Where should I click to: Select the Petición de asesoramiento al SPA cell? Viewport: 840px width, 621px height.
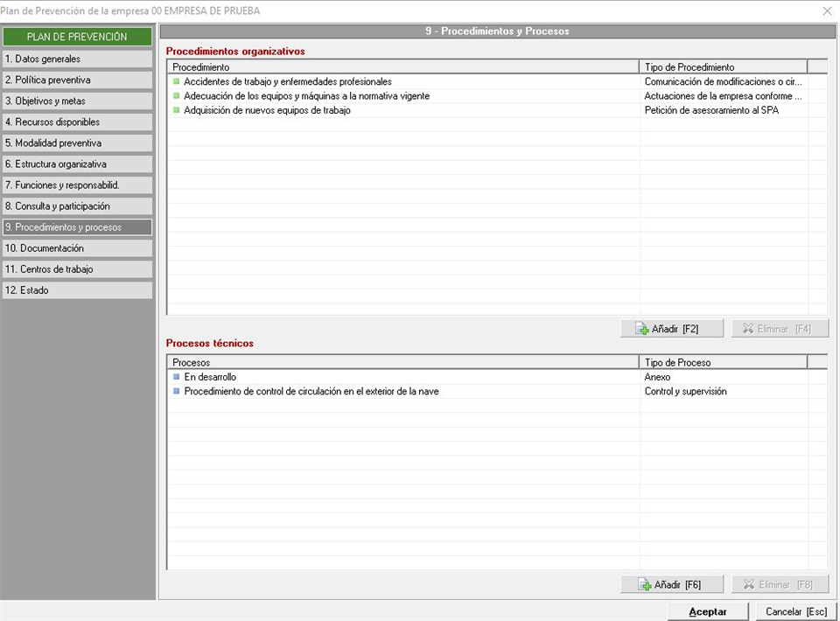(x=710, y=110)
